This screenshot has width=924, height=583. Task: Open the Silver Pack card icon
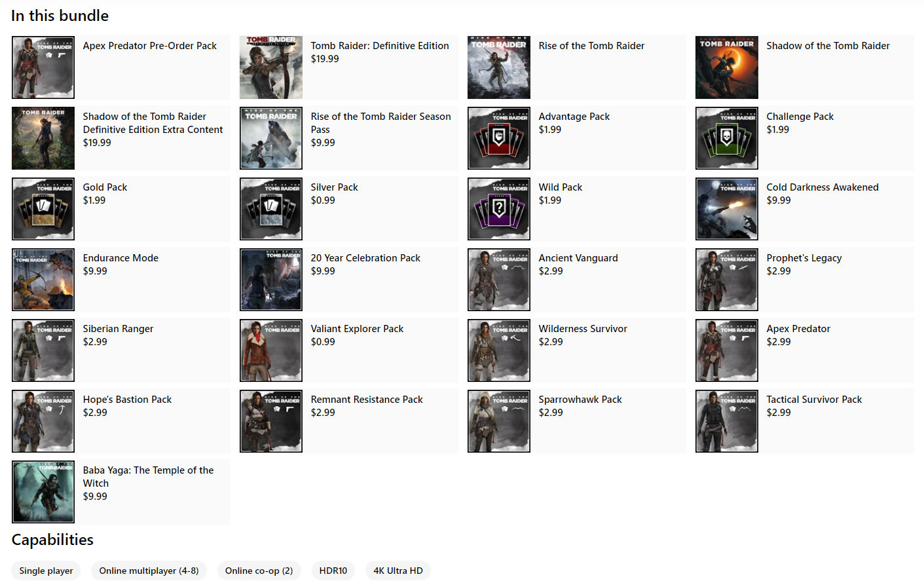click(271, 209)
